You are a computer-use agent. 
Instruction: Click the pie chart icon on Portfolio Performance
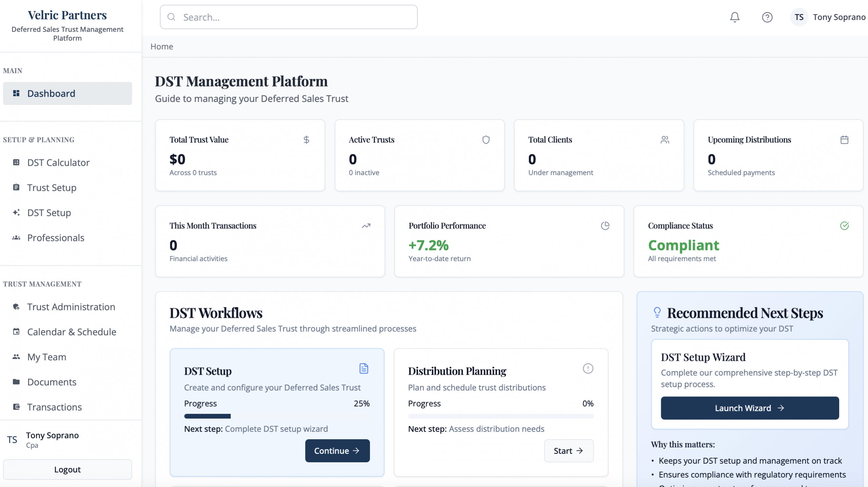click(605, 226)
